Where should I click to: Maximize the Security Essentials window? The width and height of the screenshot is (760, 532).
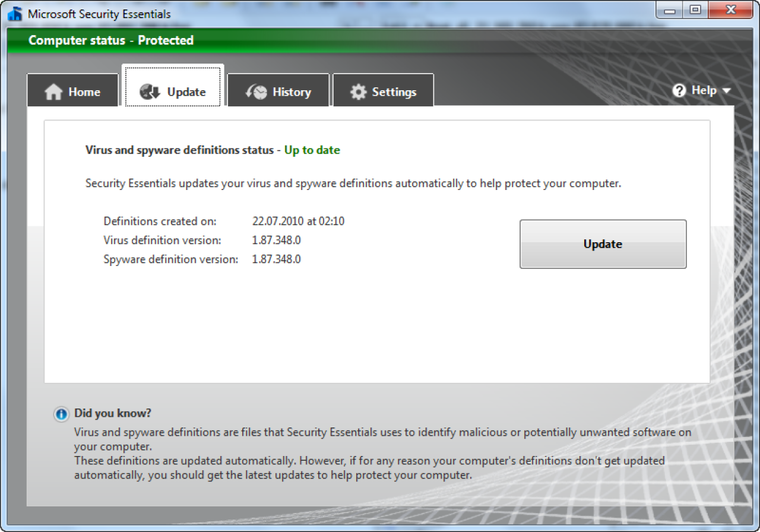pos(695,10)
